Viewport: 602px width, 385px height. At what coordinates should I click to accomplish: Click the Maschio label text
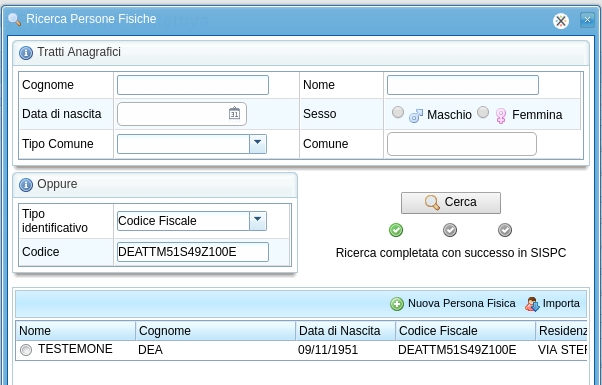(x=449, y=115)
